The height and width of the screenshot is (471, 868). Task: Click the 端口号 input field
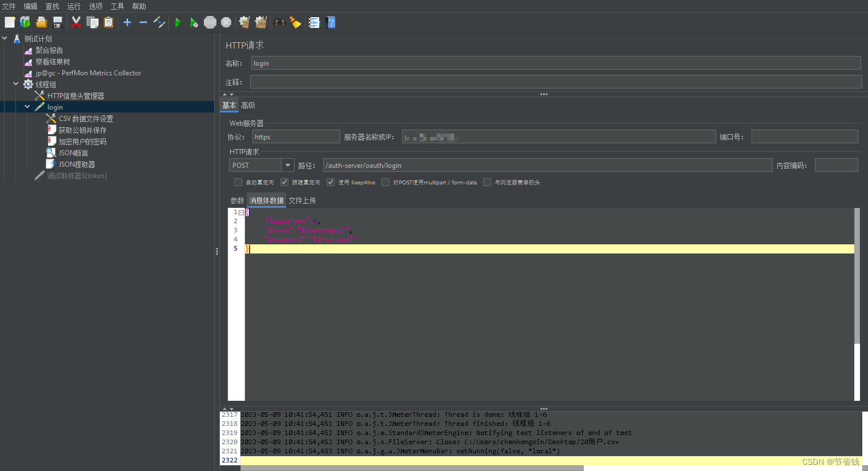pyautogui.click(x=805, y=136)
